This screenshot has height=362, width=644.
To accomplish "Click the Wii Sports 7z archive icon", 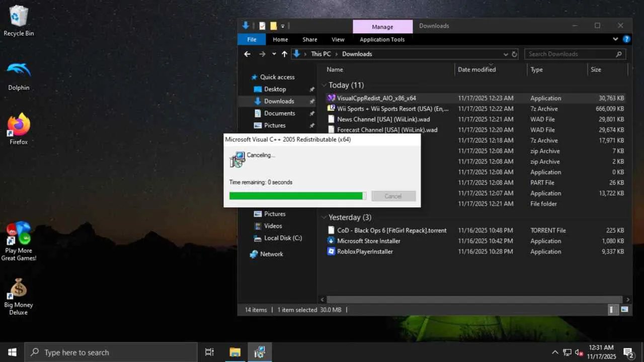I will pyautogui.click(x=331, y=109).
